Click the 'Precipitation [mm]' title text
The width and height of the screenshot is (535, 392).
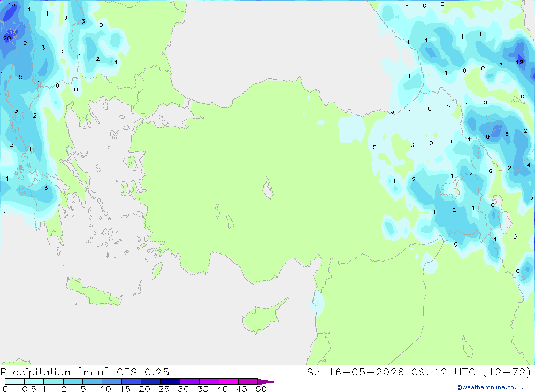pos(55,372)
